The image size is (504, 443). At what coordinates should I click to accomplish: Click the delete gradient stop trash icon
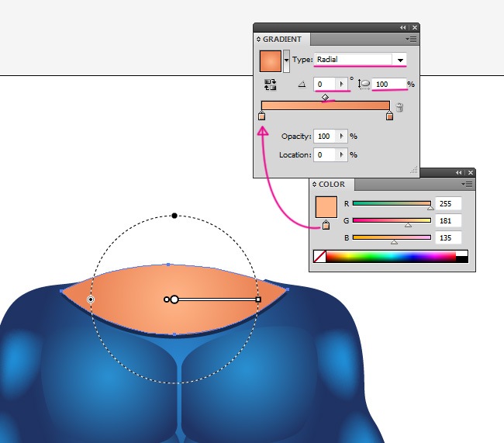coord(399,107)
